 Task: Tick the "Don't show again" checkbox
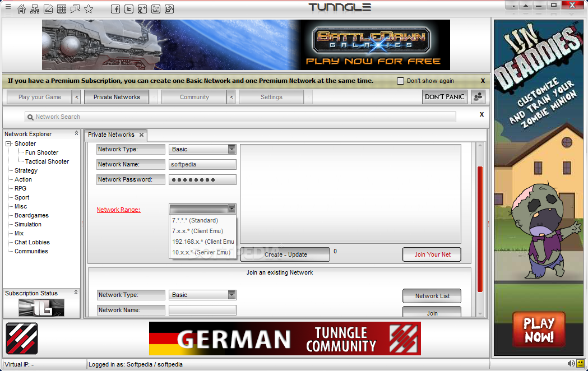pyautogui.click(x=400, y=81)
